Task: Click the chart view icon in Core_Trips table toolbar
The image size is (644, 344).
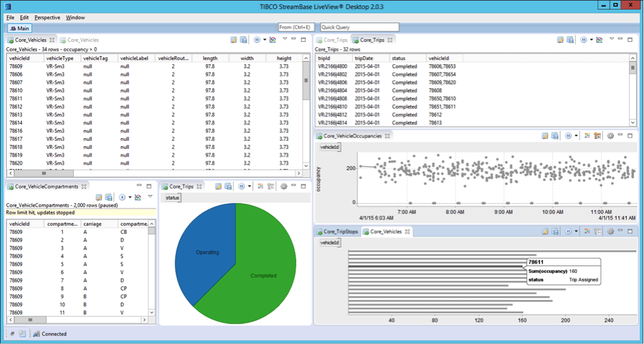Action: tap(599, 40)
